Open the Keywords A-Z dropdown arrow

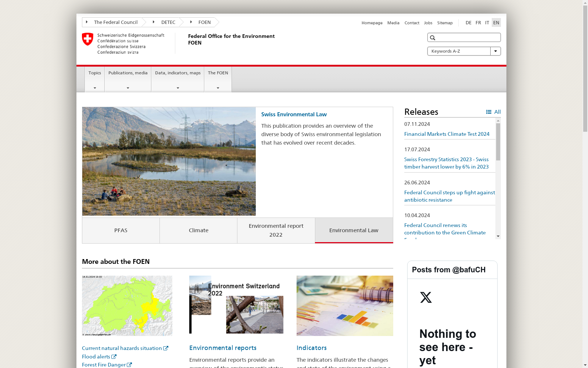point(495,51)
